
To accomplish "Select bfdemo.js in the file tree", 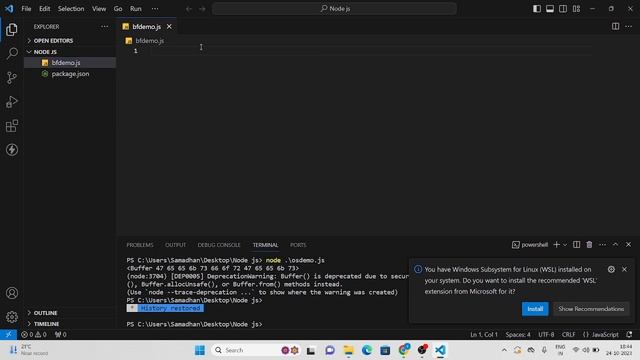I will click(x=70, y=62).
